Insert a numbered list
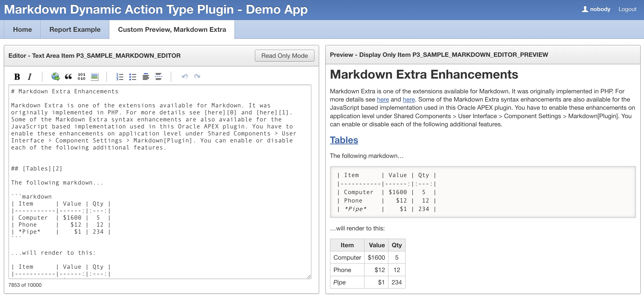Viewport: 644px width, 298px height. point(120,76)
